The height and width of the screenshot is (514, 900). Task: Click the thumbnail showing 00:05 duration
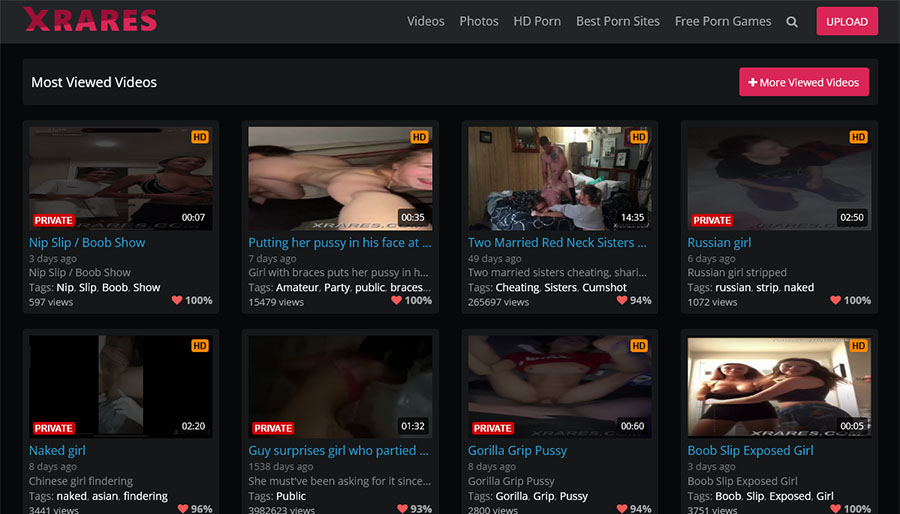779,387
